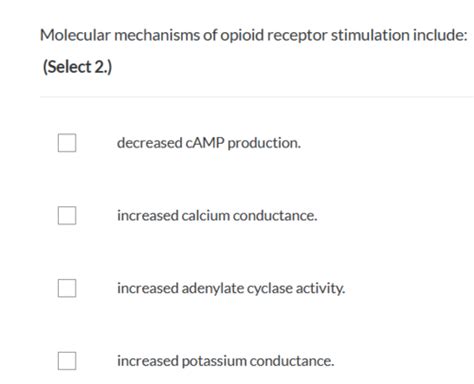Check the decreased cAMP production box

point(67,143)
